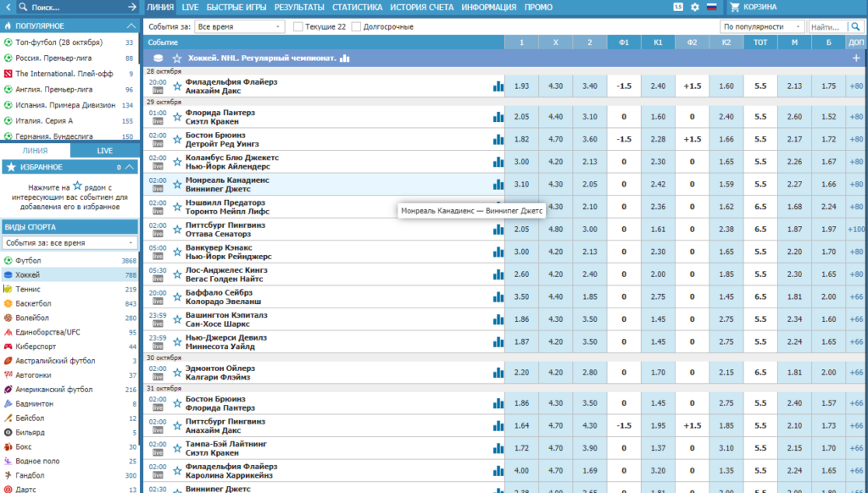The width and height of the screenshot is (868, 493).
Task: Favorite Баффало Сейбрз – Колорадо Эвеланш with star
Action: tap(177, 297)
